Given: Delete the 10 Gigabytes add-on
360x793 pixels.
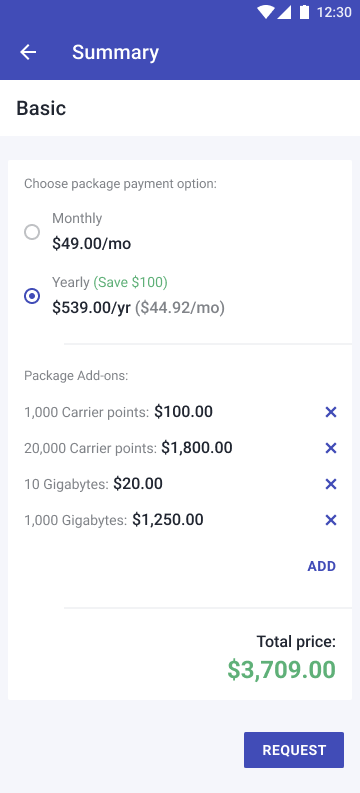Looking at the screenshot, I should (x=331, y=484).
